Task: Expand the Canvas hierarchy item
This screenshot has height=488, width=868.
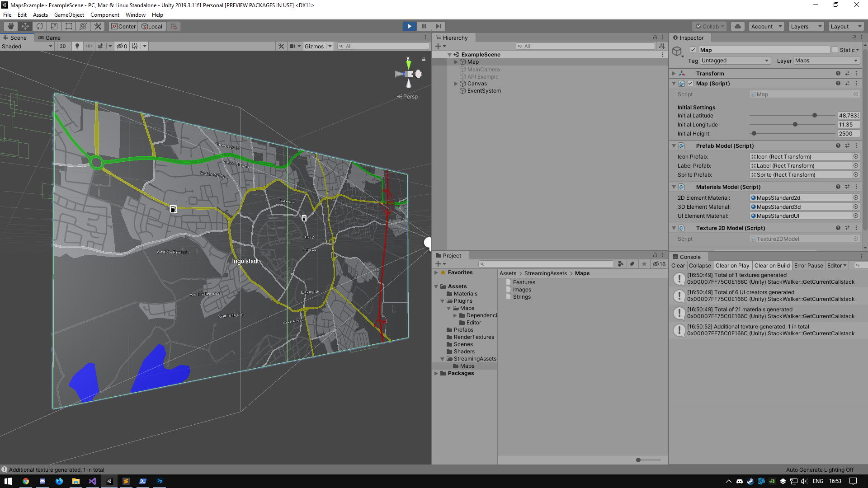Action: (456, 84)
